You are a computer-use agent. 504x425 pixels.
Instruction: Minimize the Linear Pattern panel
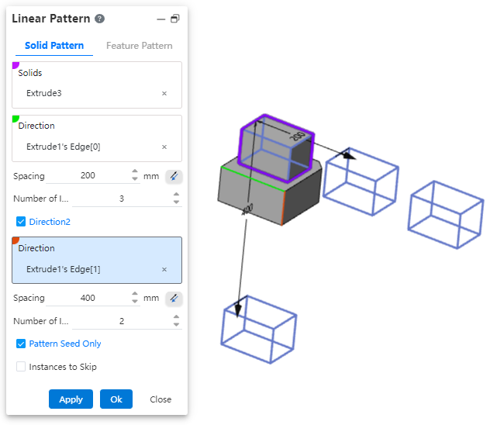tap(161, 19)
